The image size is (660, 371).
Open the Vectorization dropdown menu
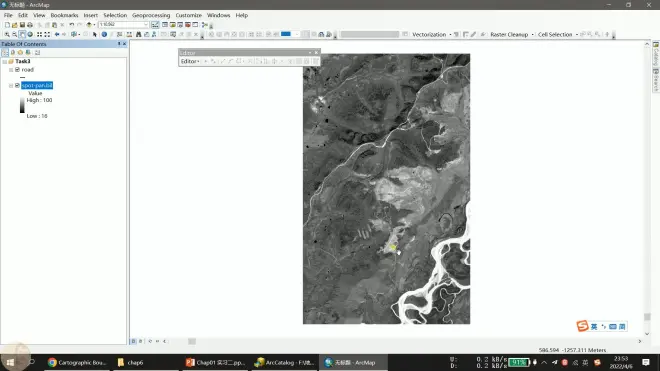pyautogui.click(x=432, y=35)
